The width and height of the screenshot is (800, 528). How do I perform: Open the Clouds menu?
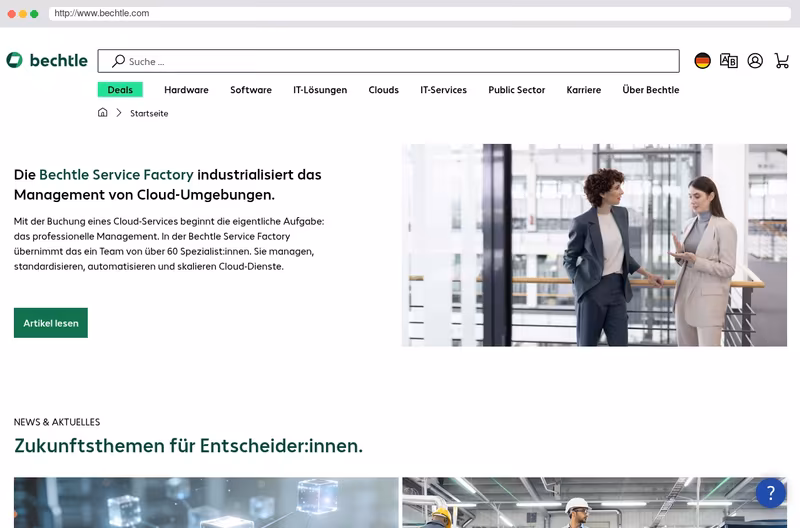click(x=384, y=90)
